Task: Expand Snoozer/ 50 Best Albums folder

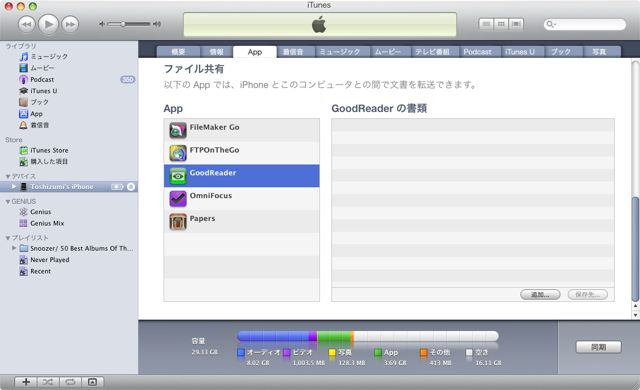Action: click(x=14, y=248)
